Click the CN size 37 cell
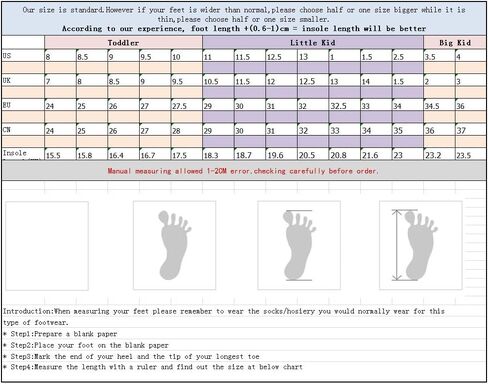Viewport: 488px width, 384px height. pyautogui.click(x=471, y=130)
